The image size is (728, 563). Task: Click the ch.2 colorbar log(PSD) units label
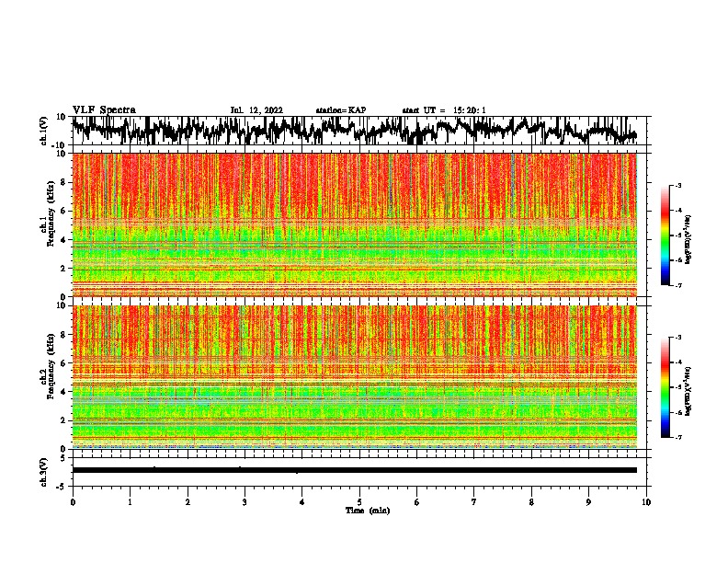(x=688, y=392)
